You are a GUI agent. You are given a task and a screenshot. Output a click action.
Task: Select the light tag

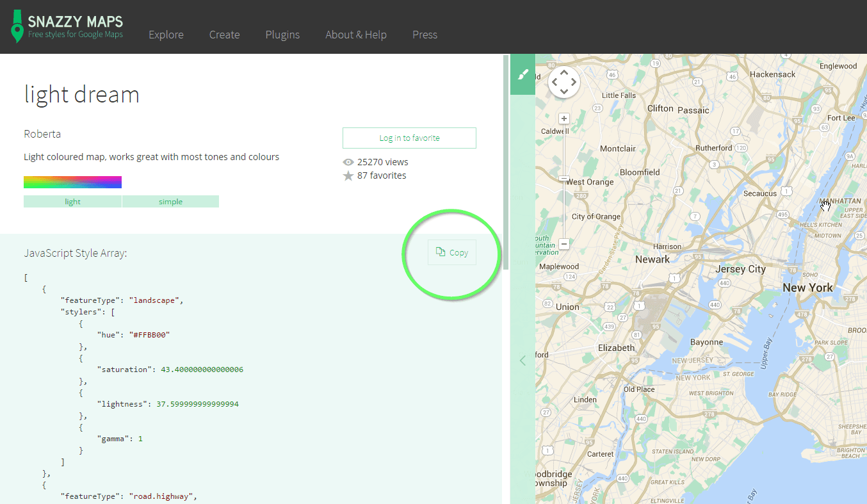coord(72,202)
